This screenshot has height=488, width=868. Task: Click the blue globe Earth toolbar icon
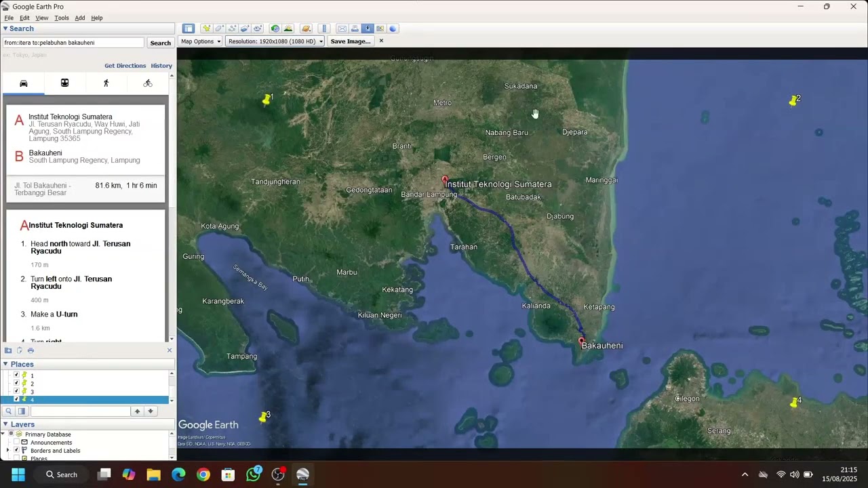pyautogui.click(x=393, y=28)
